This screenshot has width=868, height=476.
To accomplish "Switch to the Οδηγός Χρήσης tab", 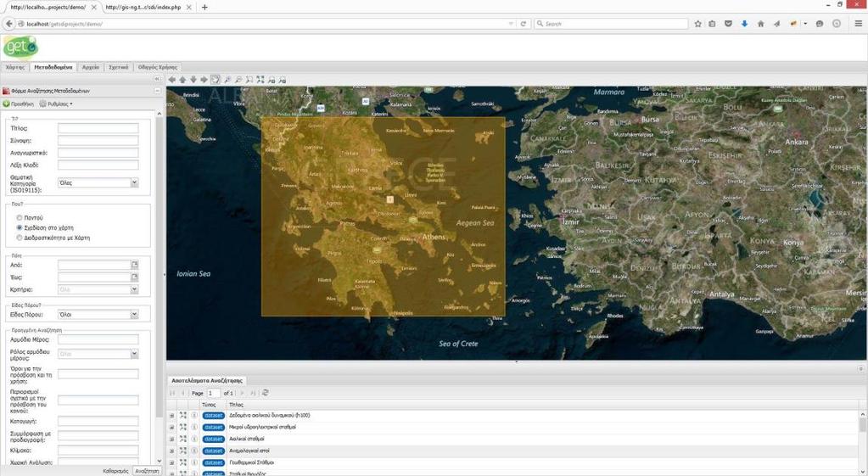I will tap(158, 67).
